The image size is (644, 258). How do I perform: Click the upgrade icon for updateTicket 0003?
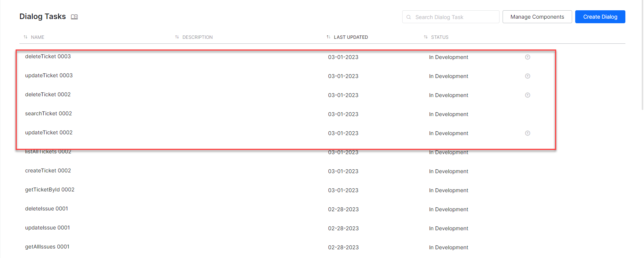click(x=527, y=76)
